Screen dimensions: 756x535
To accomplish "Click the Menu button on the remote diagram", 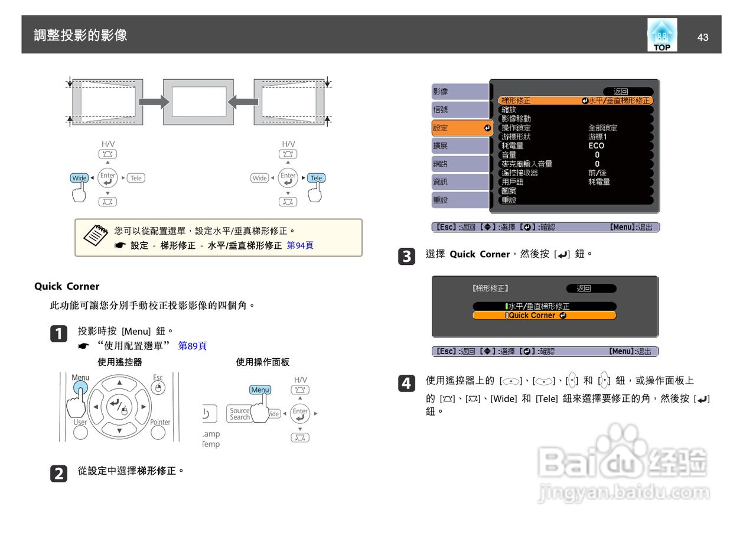I will [82, 388].
